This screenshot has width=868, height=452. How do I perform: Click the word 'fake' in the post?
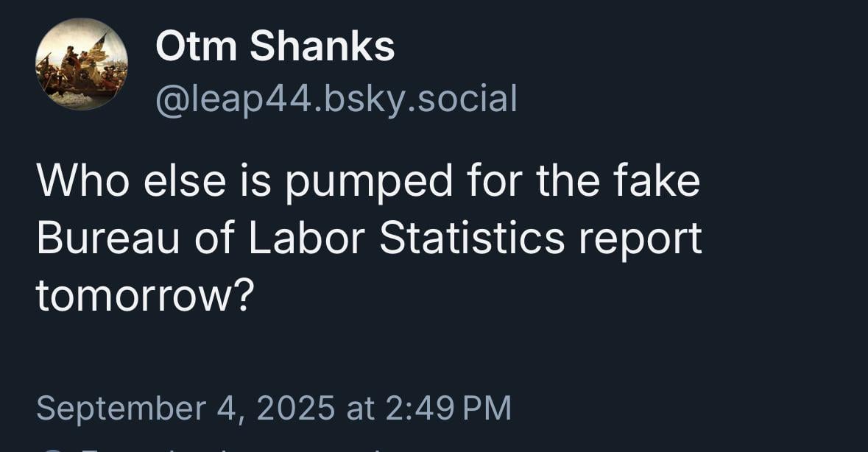point(657,182)
